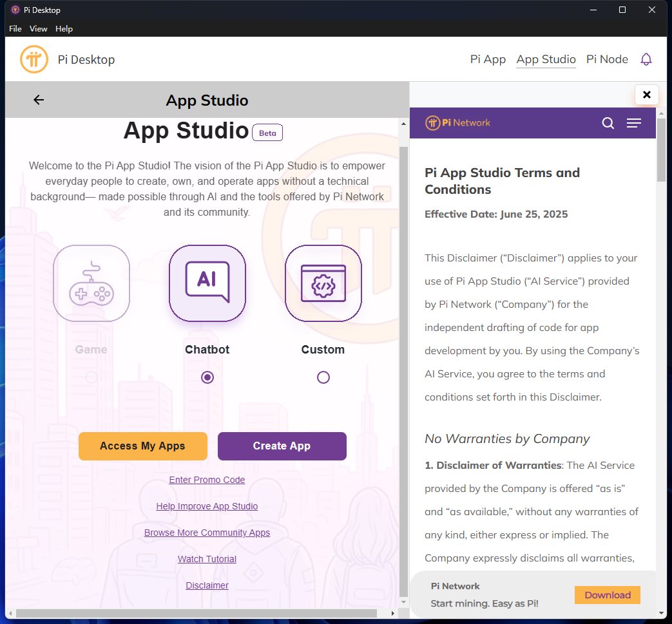Click the Pi Desktop title bar app icon

[15, 10]
